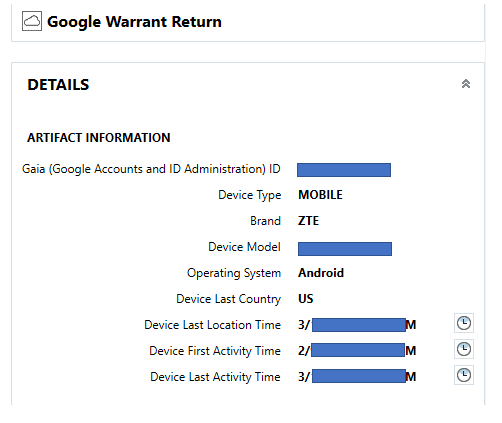Image resolution: width=502 pixels, height=423 pixels.
Task: Select the redacted Device Model value
Action: point(345,249)
